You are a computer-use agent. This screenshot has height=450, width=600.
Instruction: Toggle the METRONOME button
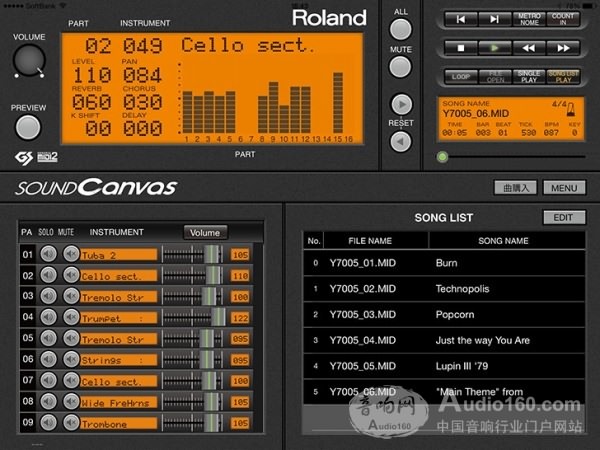pos(529,19)
